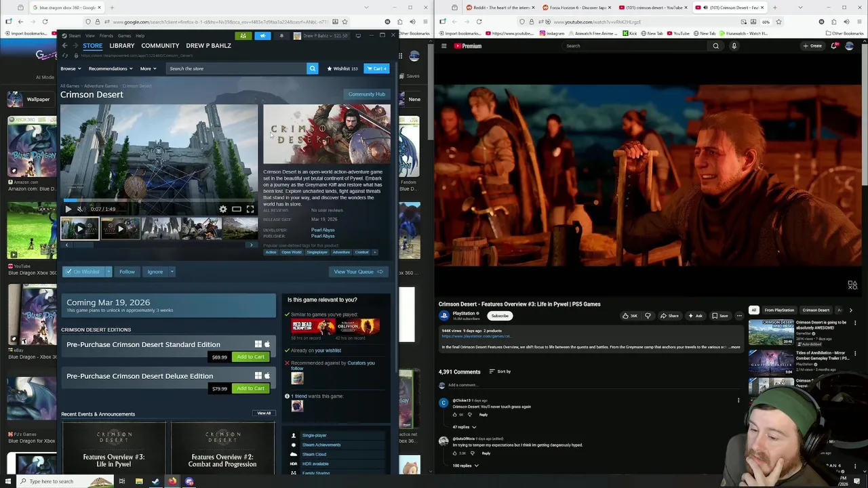This screenshot has width=868, height=488.
Task: Add Standard Edition to cart
Action: [x=250, y=357]
